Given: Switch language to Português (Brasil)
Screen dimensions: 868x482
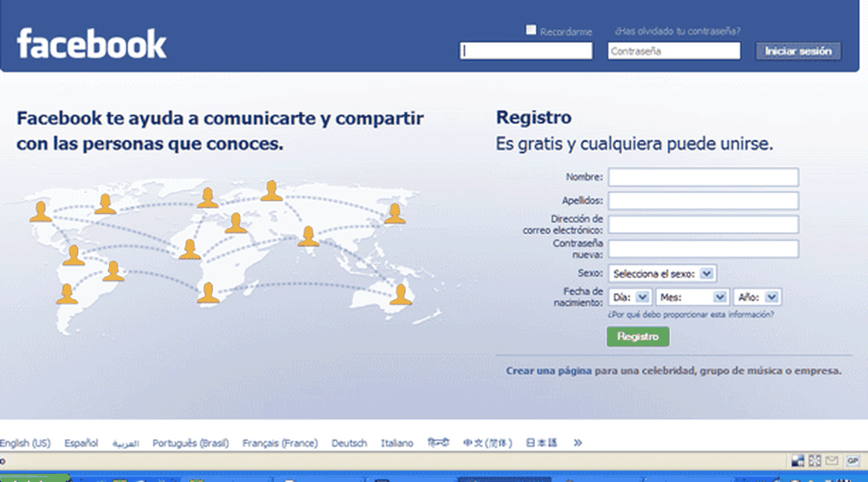Looking at the screenshot, I should (x=191, y=443).
